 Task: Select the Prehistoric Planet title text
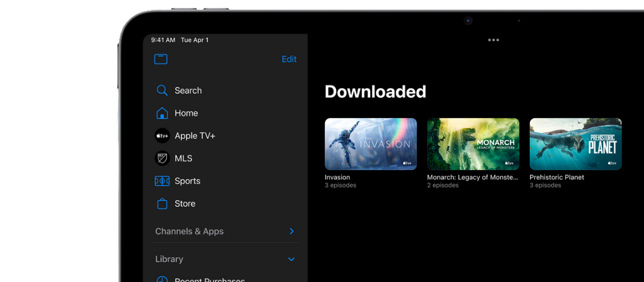pos(557,177)
